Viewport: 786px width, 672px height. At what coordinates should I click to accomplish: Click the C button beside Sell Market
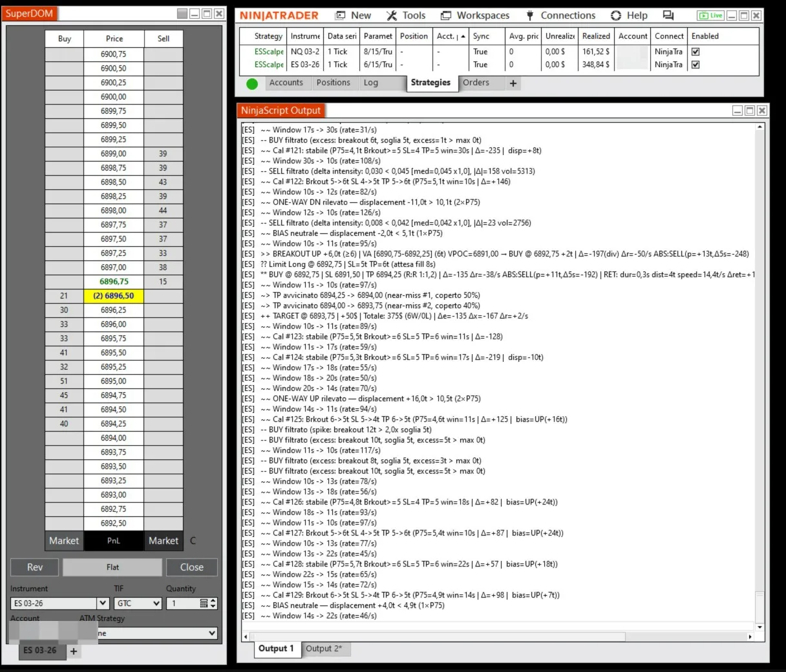tap(193, 541)
